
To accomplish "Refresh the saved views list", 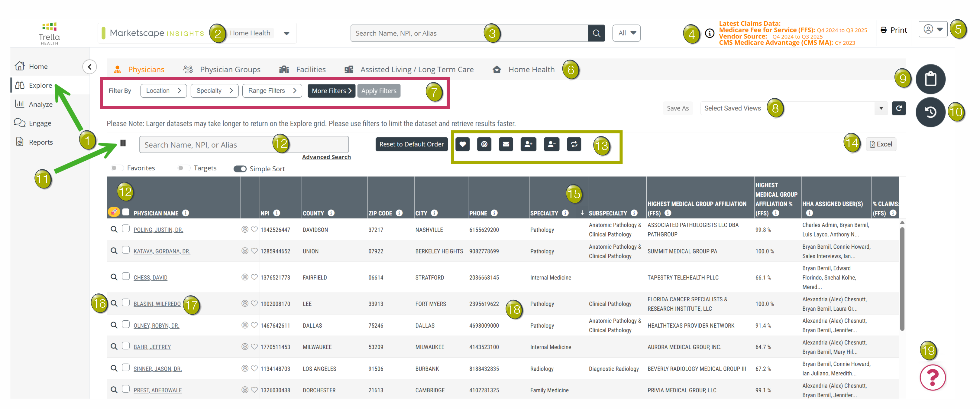I will point(899,108).
